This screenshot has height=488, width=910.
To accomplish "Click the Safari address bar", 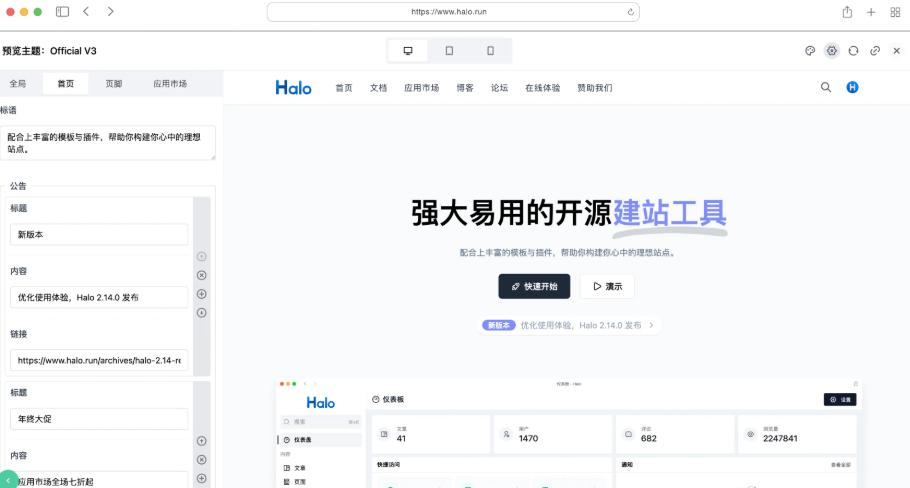I will 453,12.
